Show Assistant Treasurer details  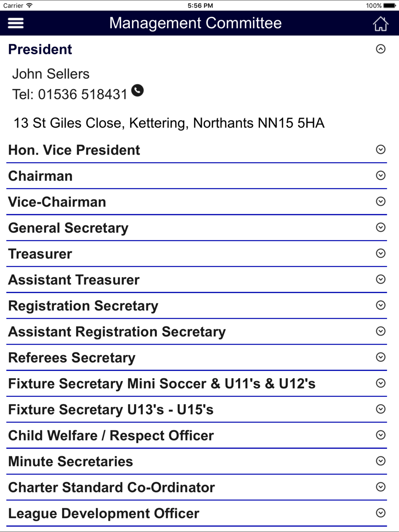197,280
